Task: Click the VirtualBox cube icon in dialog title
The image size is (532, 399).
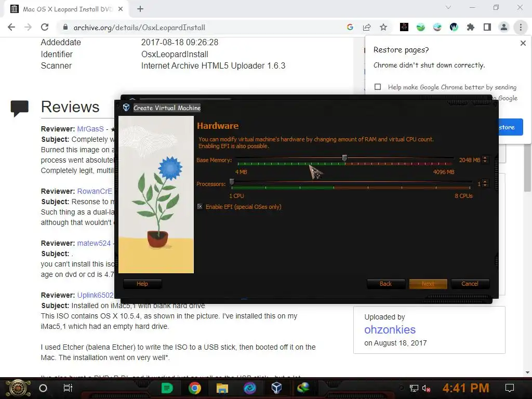Action: [126, 108]
